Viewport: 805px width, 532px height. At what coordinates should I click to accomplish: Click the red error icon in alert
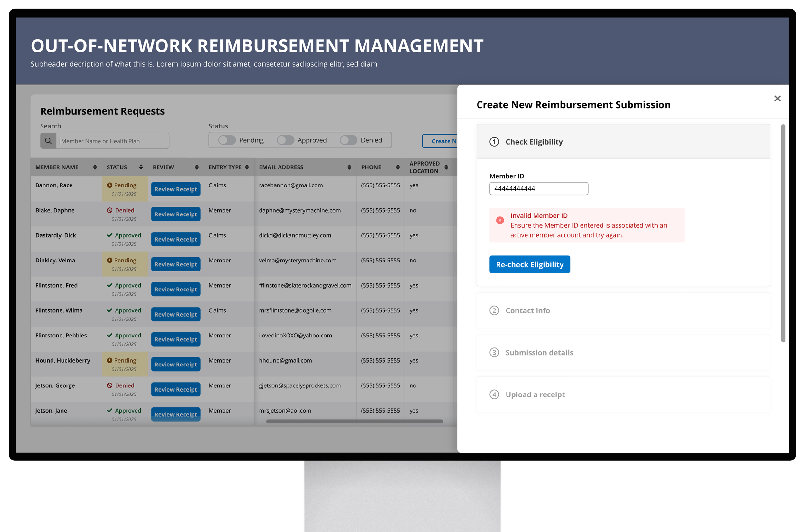point(500,220)
